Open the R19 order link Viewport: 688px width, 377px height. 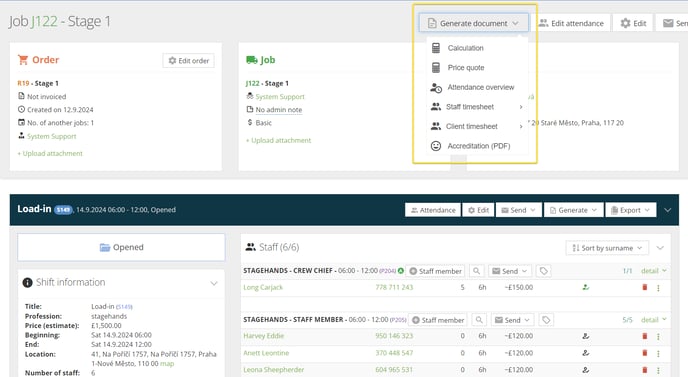[23, 83]
